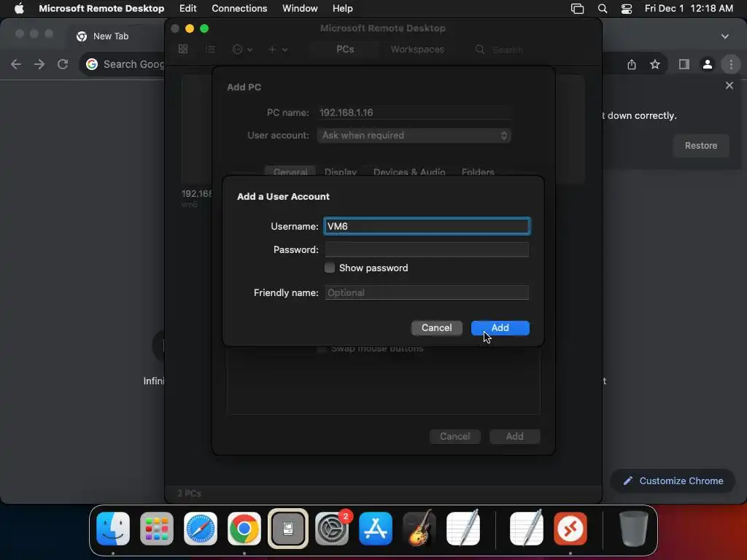This screenshot has height=560, width=747.
Task: Switch to the Devices & Audio tab
Action: click(409, 172)
